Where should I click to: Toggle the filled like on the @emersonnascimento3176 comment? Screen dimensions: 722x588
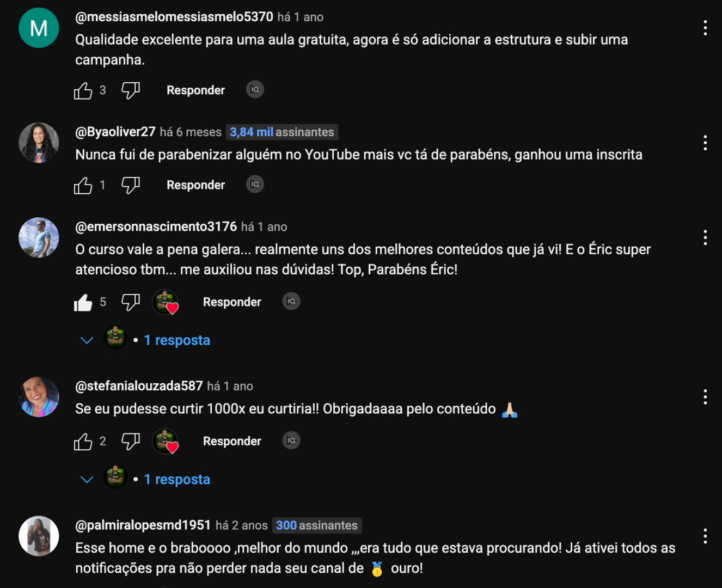[83, 302]
